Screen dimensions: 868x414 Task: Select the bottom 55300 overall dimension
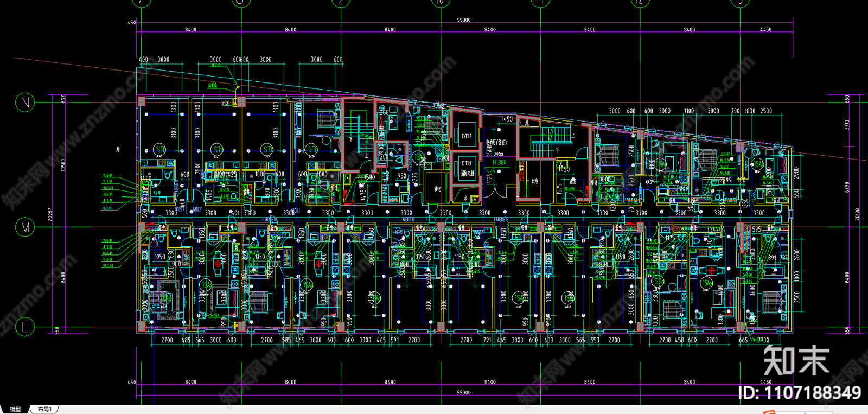464,392
